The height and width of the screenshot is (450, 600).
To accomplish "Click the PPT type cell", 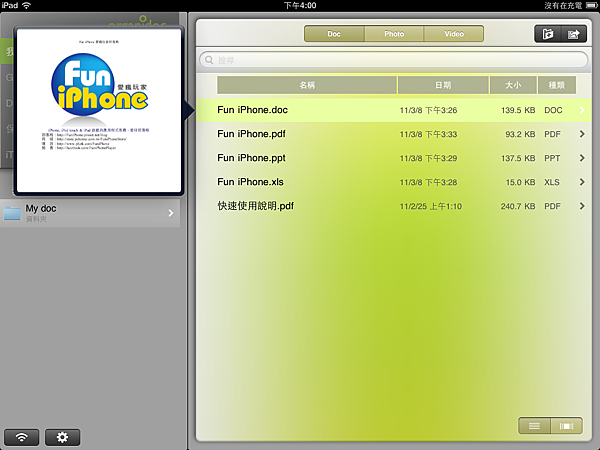I will click(x=552, y=158).
